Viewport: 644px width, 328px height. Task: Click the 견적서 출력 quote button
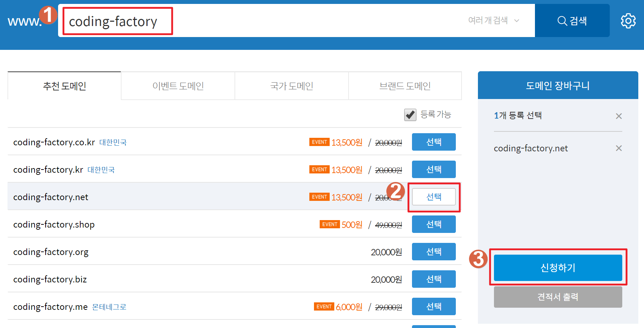[x=558, y=297]
